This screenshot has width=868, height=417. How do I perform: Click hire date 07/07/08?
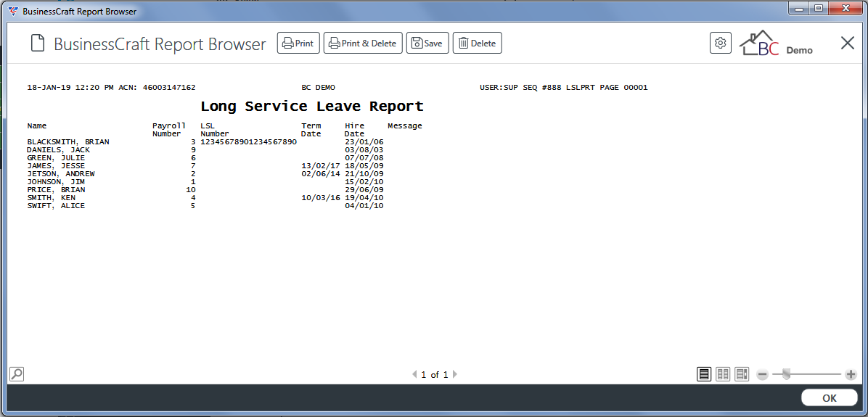(364, 157)
